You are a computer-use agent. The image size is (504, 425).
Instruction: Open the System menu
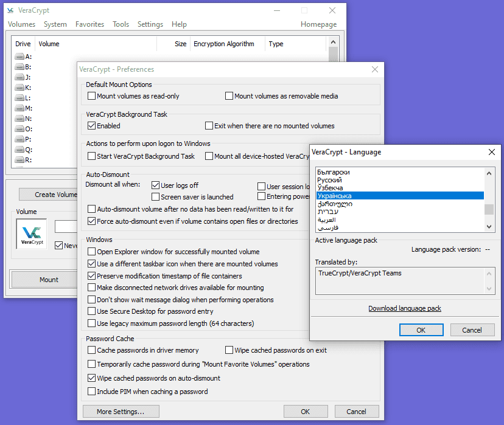(55, 24)
